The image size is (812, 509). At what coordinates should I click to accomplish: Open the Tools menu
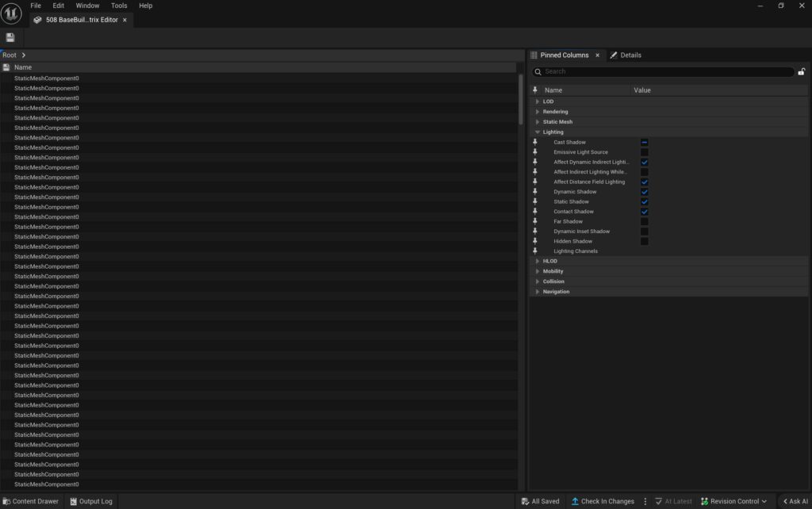119,6
